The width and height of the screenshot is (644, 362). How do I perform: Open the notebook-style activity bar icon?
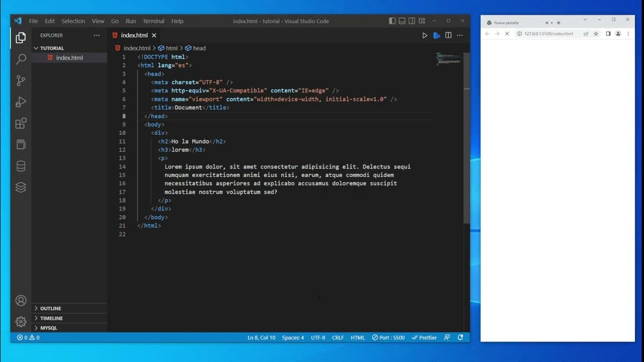[x=21, y=145]
